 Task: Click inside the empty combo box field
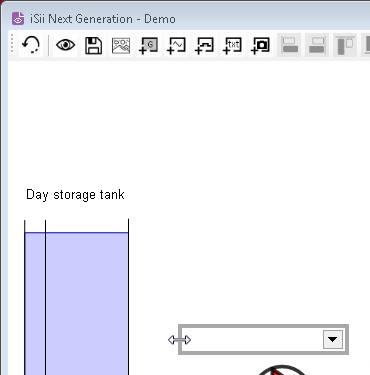(252, 339)
